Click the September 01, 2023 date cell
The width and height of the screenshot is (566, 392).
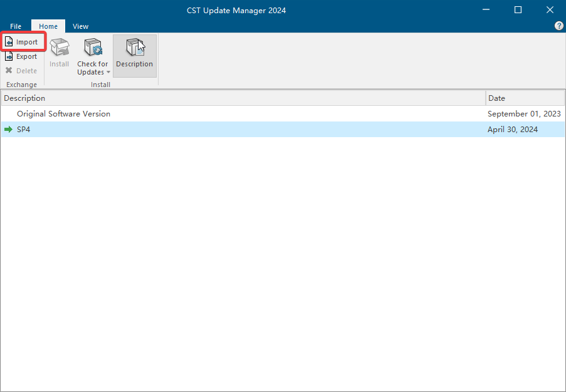tap(523, 114)
